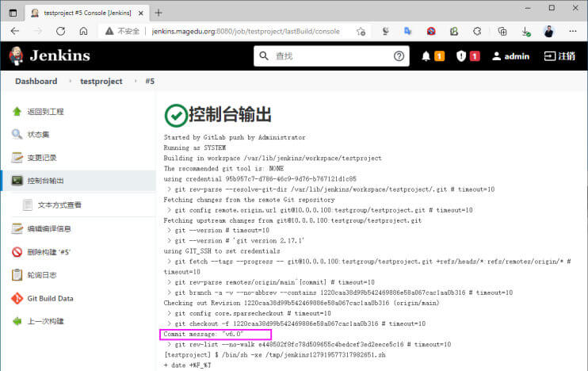Screen dimensions: 588x371
Task: Click the Git diamond icon
Action: (17, 298)
